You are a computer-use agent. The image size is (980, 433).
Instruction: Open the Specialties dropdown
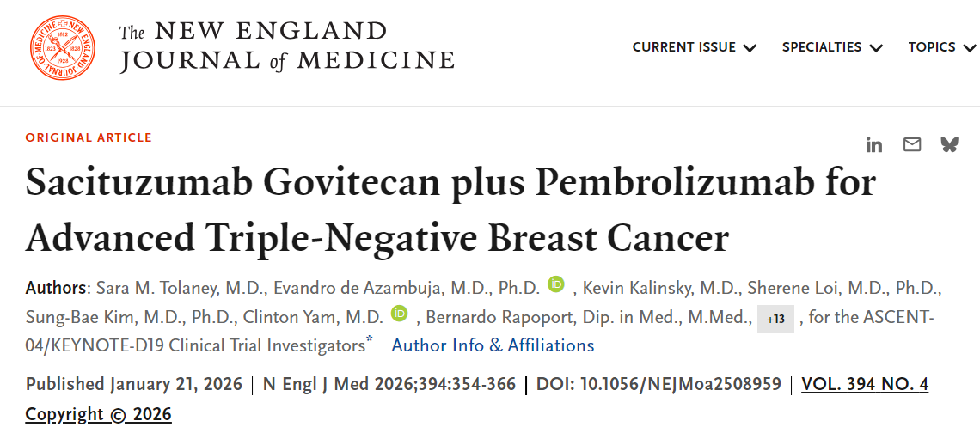[x=831, y=47]
